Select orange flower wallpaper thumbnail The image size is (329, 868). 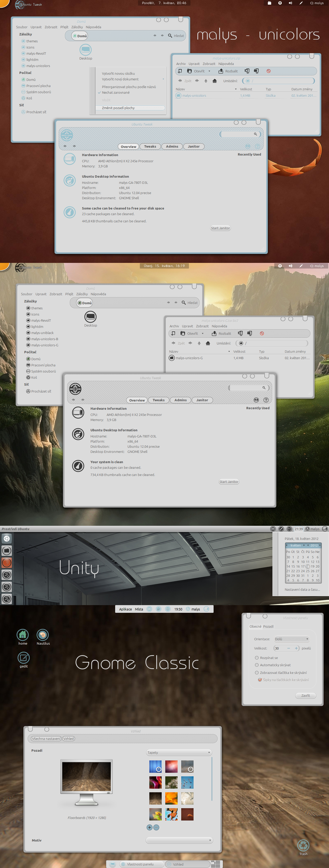(x=171, y=798)
